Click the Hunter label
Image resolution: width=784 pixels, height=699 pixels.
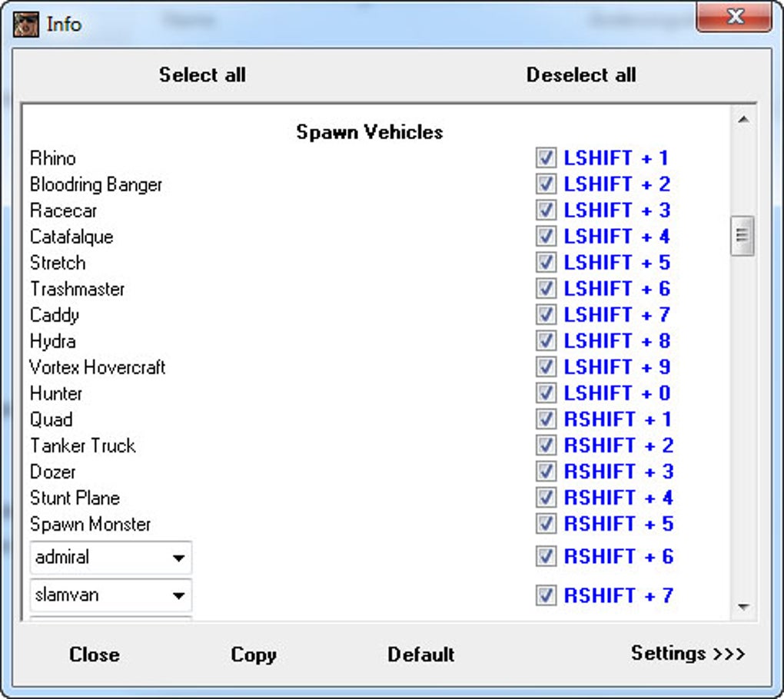click(56, 393)
